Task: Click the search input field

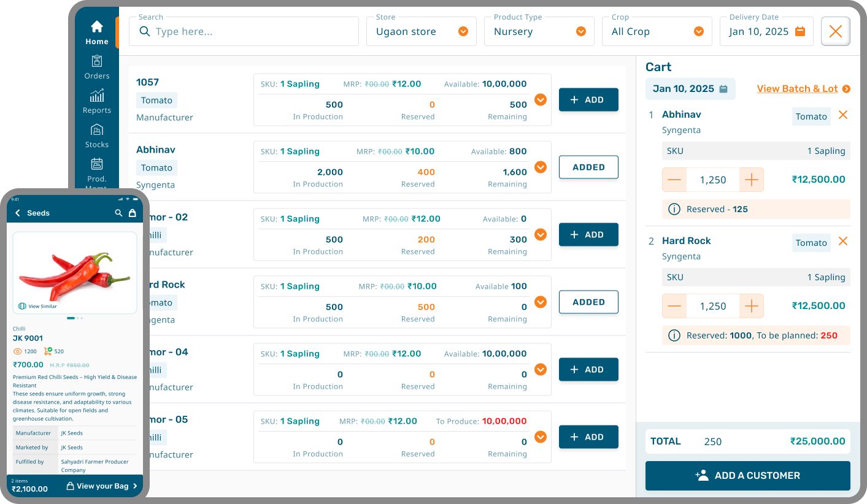Action: pos(252,32)
